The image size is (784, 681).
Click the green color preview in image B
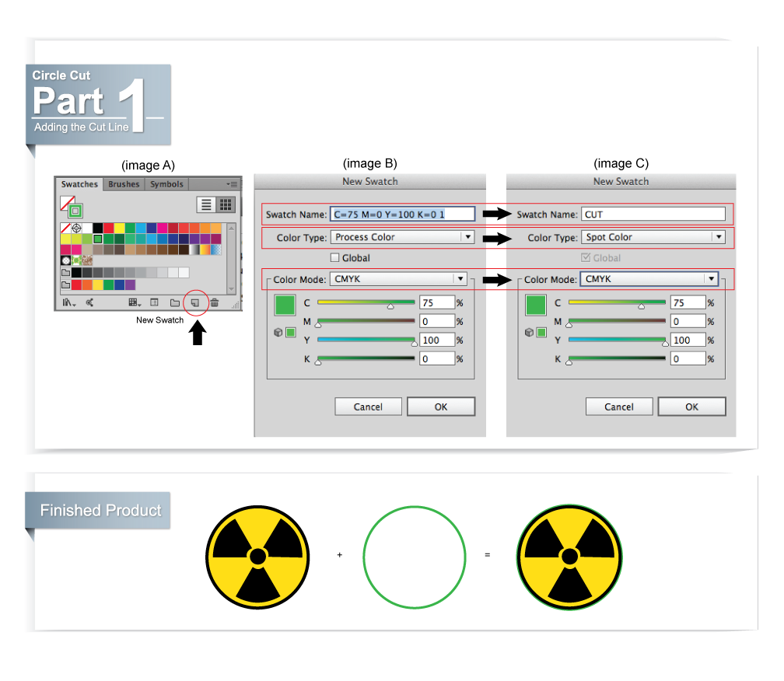285,306
